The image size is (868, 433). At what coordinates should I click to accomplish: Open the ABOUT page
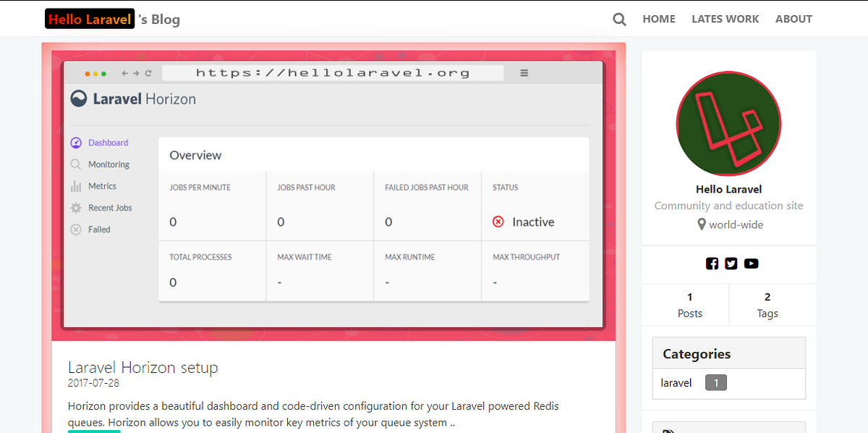pyautogui.click(x=793, y=19)
